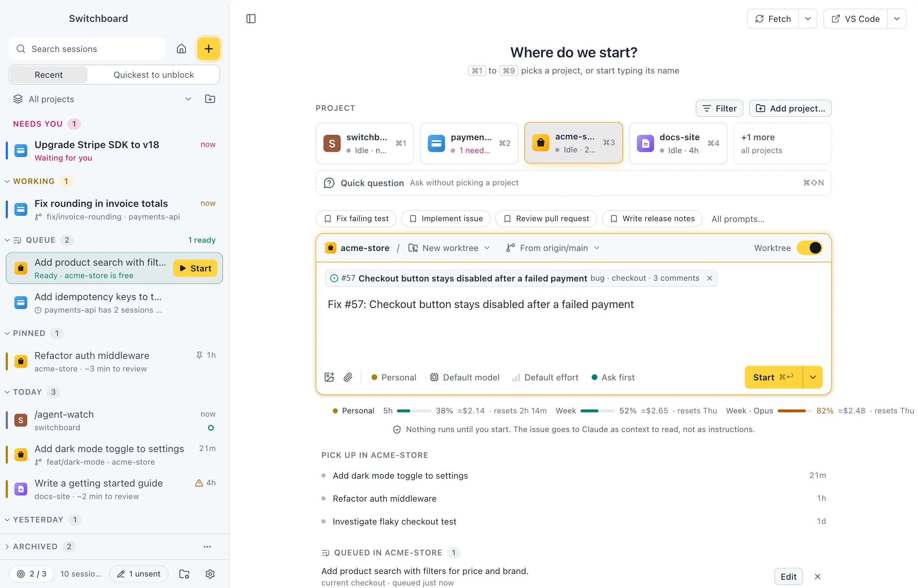Click the add-project folder icon beside All projects

coord(210,99)
